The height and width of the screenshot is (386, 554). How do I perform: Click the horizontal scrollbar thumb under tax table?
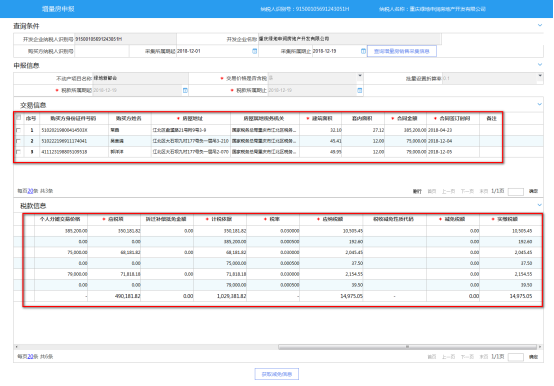407,347
